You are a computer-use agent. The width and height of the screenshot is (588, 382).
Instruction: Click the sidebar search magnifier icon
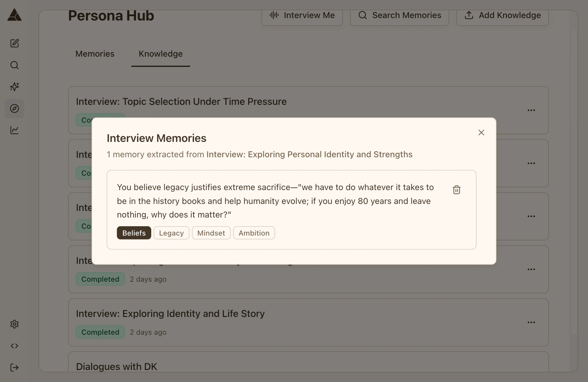(14, 65)
